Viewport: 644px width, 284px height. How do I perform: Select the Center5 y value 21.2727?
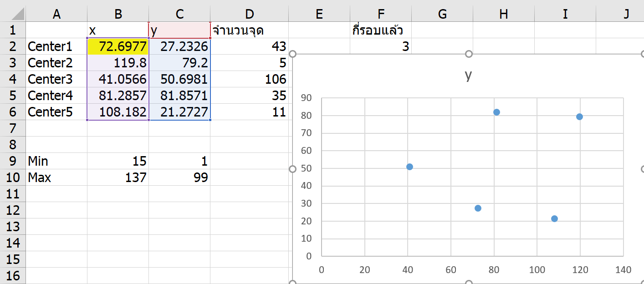179,112
